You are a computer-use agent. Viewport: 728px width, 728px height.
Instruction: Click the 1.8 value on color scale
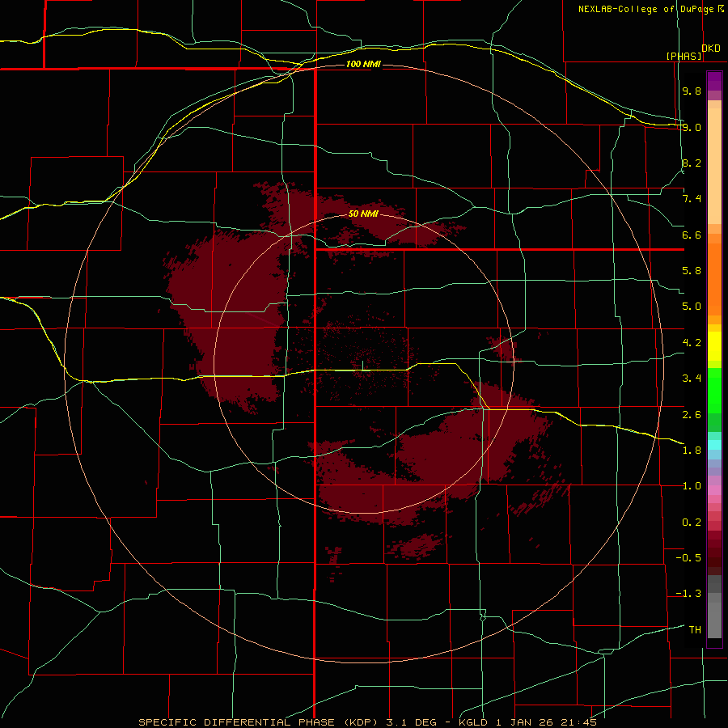coord(692,451)
